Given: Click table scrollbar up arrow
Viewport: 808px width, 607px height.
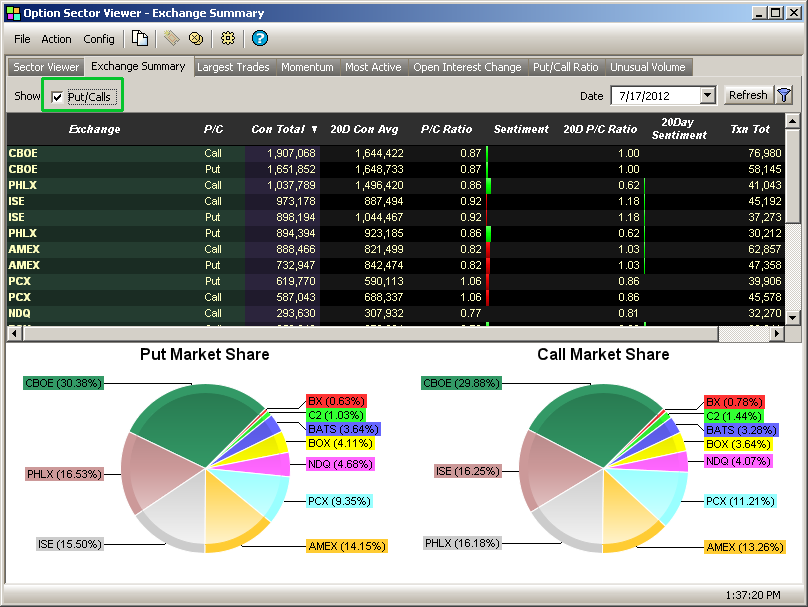Looking at the screenshot, I should tap(793, 122).
